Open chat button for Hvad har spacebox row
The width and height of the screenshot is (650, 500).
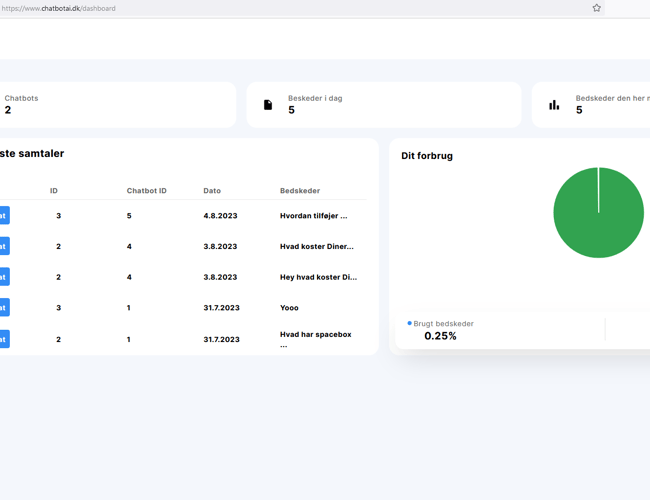click(x=4, y=339)
